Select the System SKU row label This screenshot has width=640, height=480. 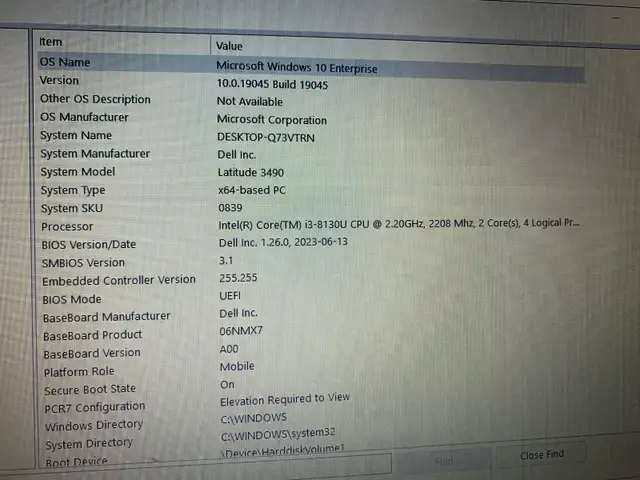(x=72, y=208)
